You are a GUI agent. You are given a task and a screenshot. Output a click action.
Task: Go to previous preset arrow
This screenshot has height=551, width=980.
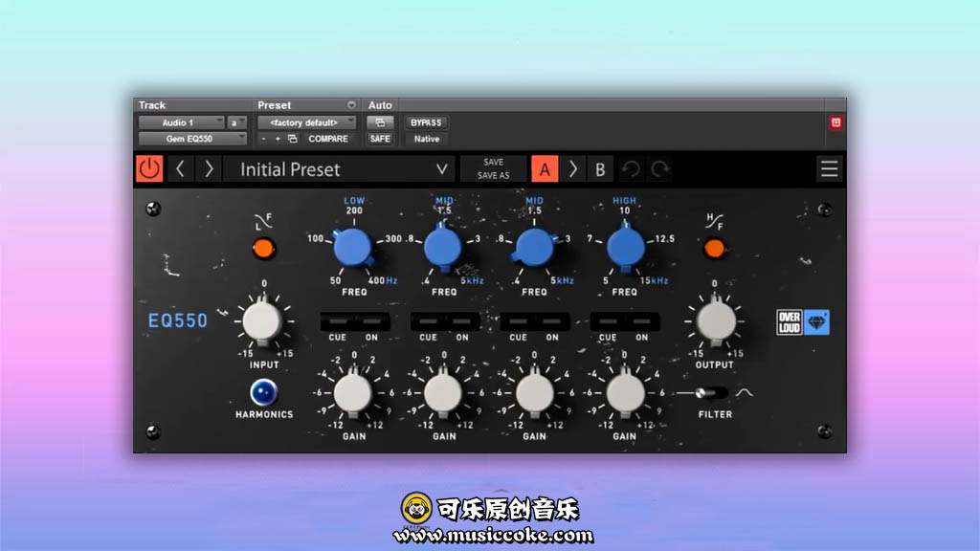(180, 168)
